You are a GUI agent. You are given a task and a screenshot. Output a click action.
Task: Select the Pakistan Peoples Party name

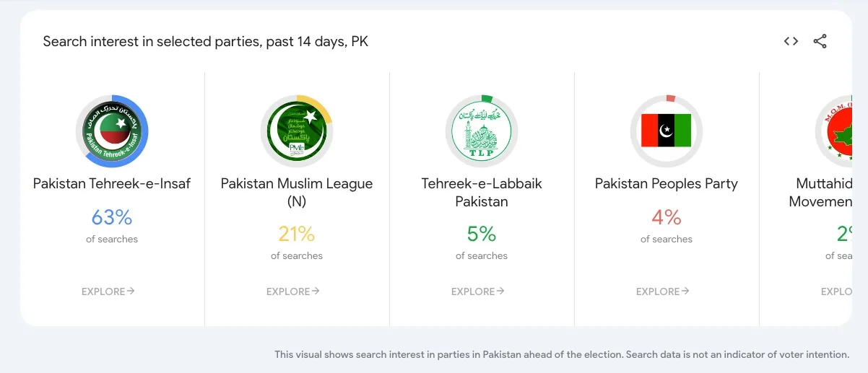[x=667, y=184]
